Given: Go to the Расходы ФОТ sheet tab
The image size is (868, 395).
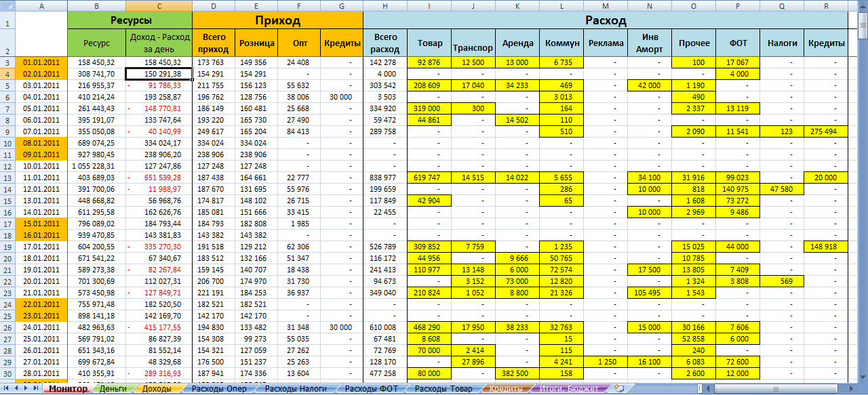Looking at the screenshot, I should point(371,389).
